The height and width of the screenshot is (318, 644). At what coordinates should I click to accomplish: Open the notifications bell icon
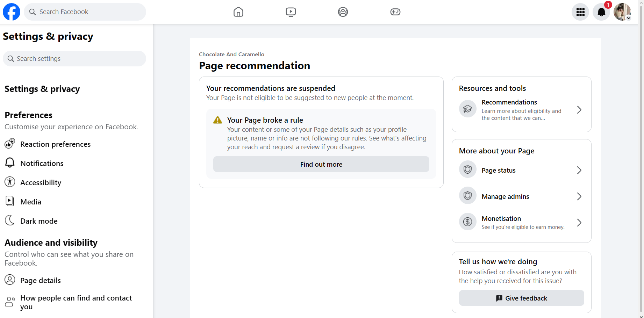(601, 12)
